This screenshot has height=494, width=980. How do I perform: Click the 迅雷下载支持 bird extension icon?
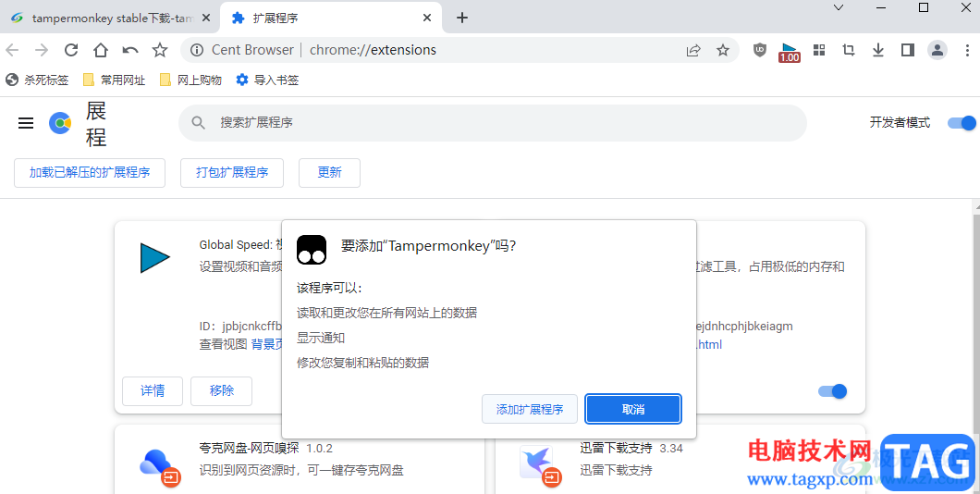541,466
